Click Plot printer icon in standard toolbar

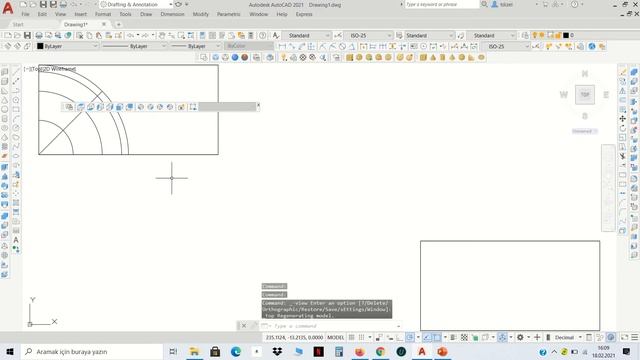coord(39,36)
